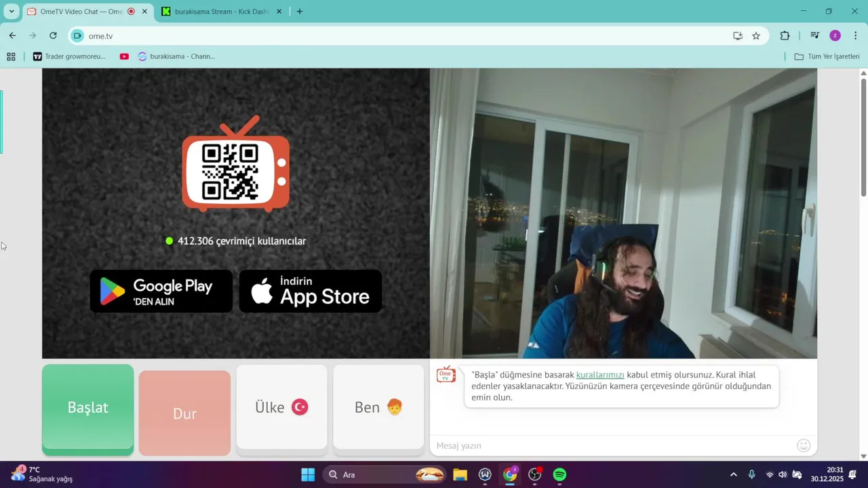Open the Windows Start menu

click(308, 474)
